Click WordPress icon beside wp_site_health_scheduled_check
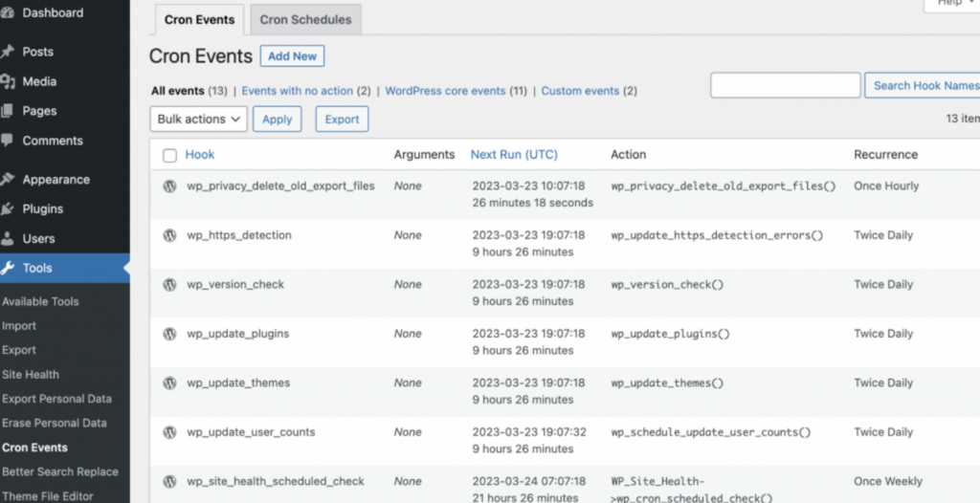Screen dimensions: 980x503 [x=169, y=481]
